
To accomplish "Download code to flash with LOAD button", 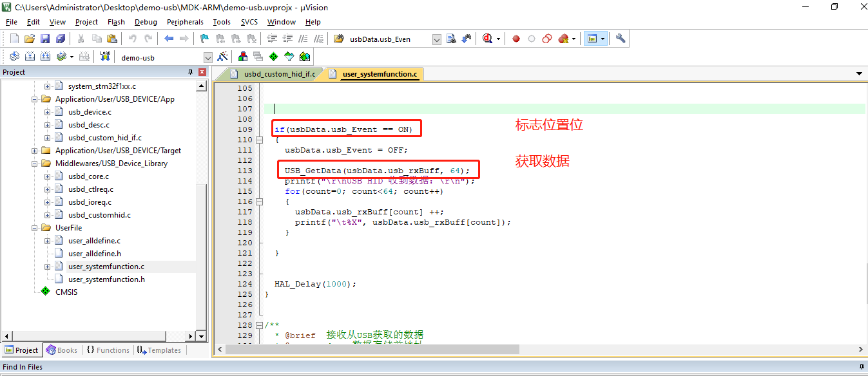I will [x=104, y=57].
